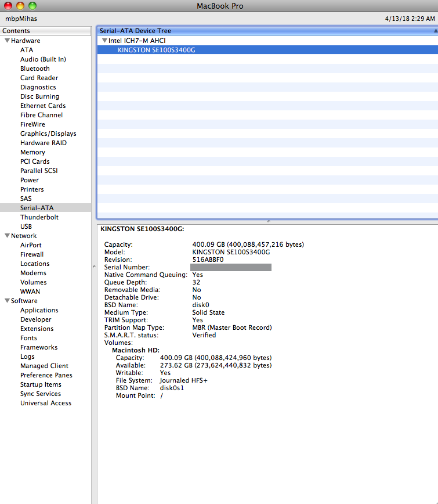Show Memory information
Screen dimensions: 438x504
[x=32, y=152]
